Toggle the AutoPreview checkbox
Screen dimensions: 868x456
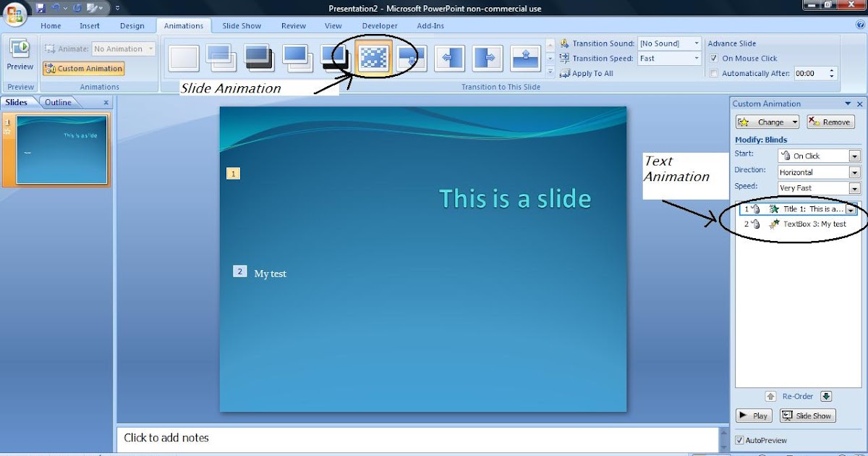739,439
